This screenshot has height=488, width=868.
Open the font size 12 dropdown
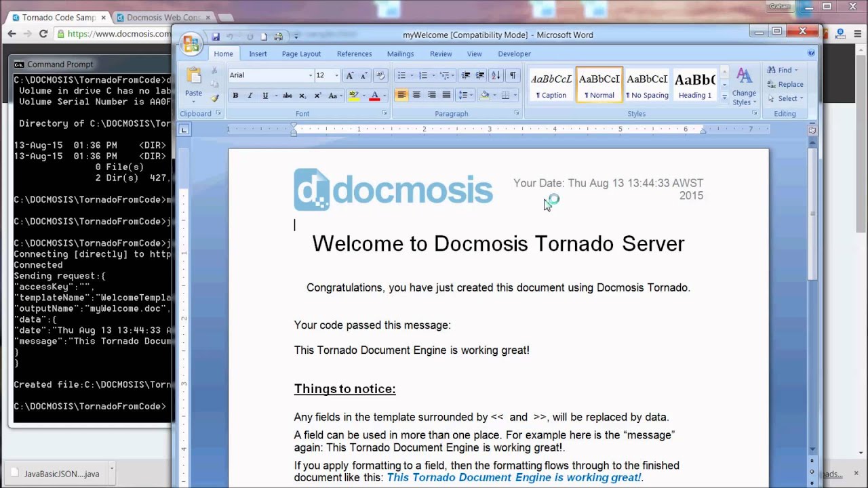point(336,75)
